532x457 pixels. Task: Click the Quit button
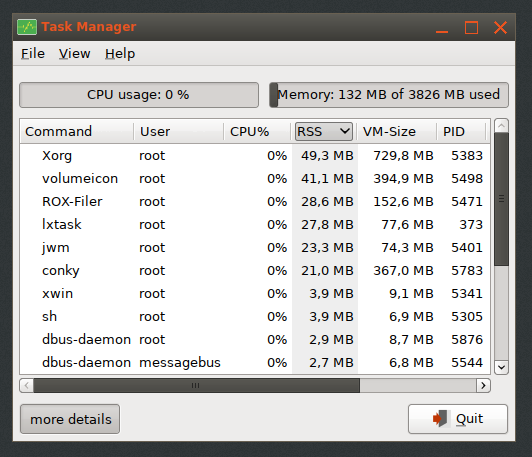click(458, 419)
